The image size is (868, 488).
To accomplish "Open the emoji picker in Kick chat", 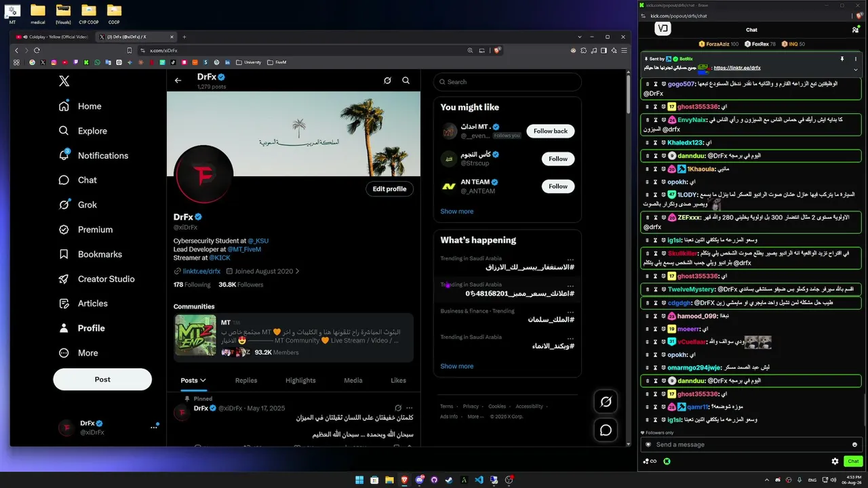I will [x=854, y=445].
